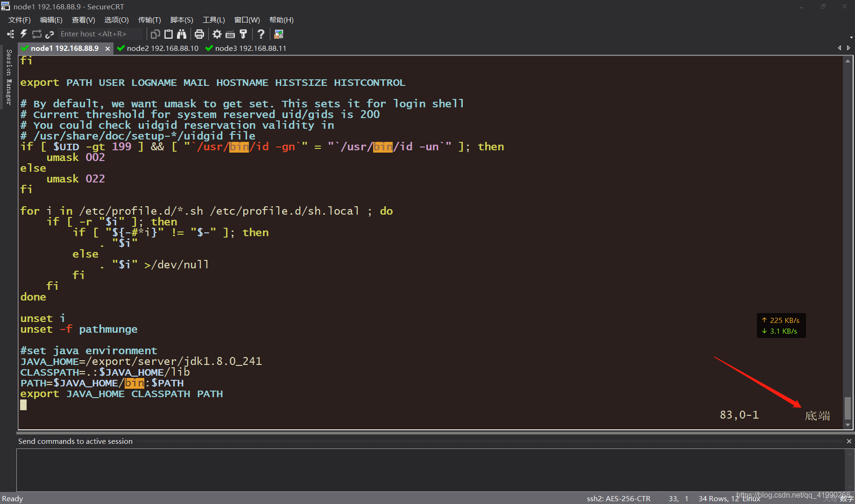Close the Send commands panel

tap(849, 441)
